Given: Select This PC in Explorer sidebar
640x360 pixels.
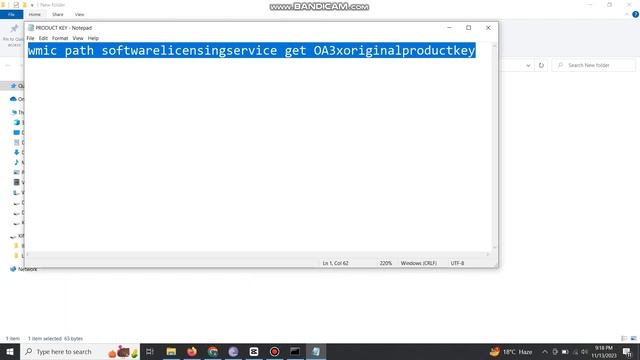Looking at the screenshot, I should tap(15, 112).
